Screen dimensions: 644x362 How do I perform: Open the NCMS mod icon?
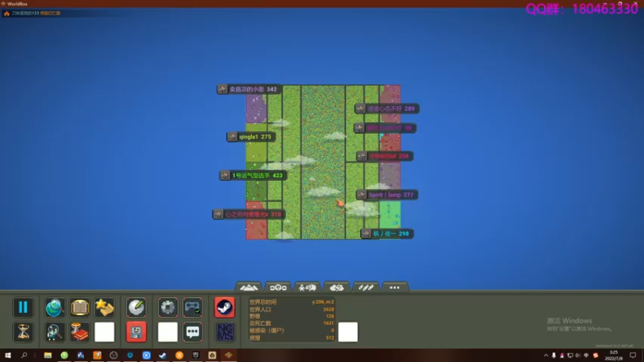coord(225,331)
